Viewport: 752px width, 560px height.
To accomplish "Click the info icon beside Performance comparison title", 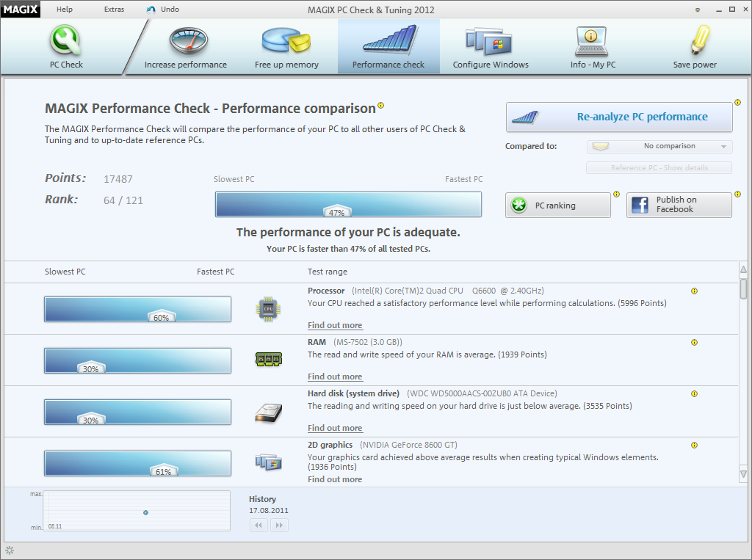I will [x=381, y=105].
